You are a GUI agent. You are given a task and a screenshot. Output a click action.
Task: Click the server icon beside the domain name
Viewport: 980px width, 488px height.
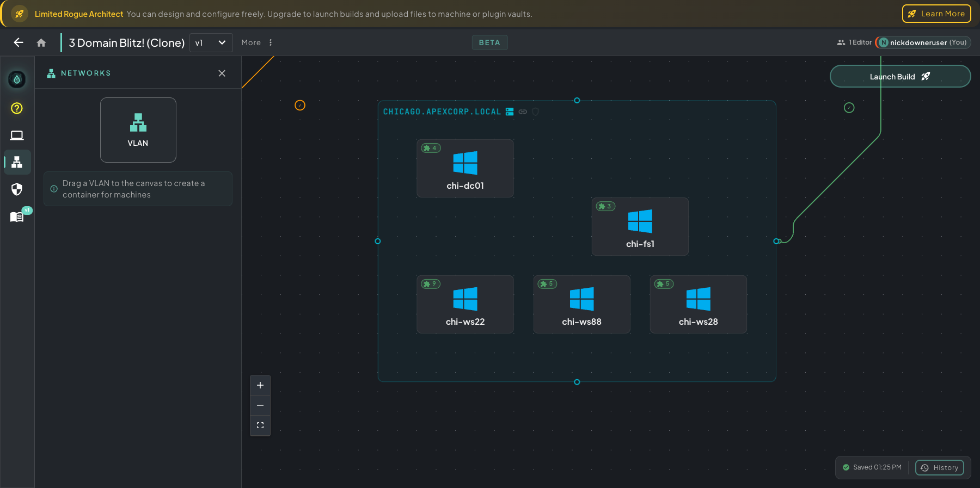point(510,112)
